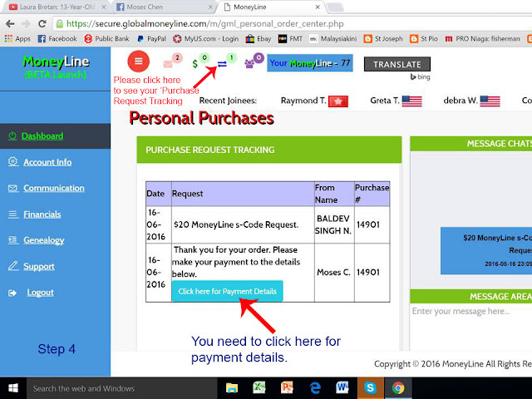Image resolution: width=532 pixels, height=399 pixels.
Task: Open Excel from the taskbar
Action: pyautogui.click(x=259, y=388)
